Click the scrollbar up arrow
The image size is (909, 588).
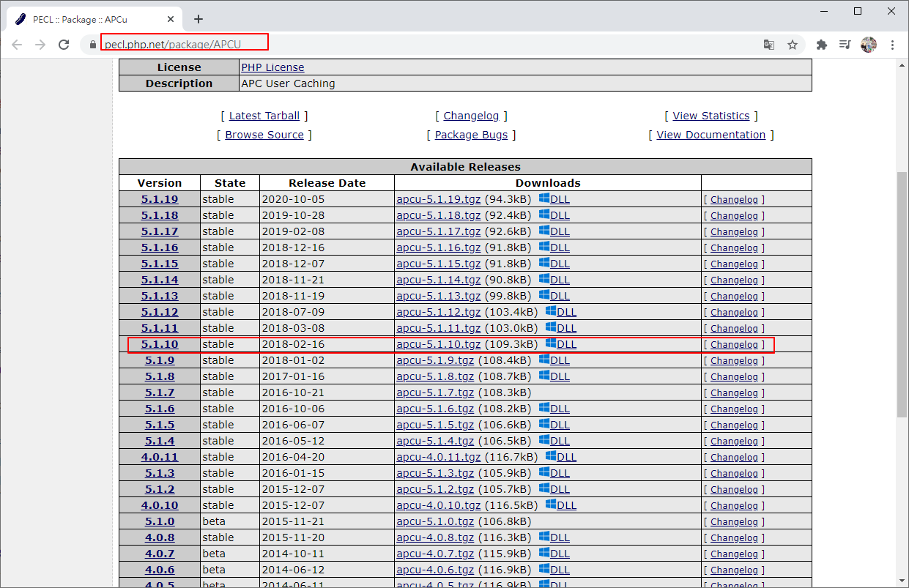pyautogui.click(x=902, y=65)
